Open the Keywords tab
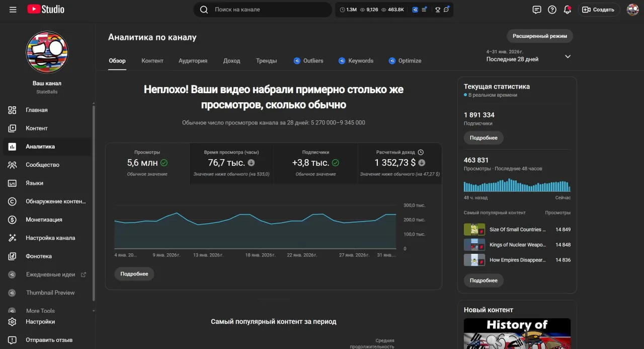 tap(356, 60)
